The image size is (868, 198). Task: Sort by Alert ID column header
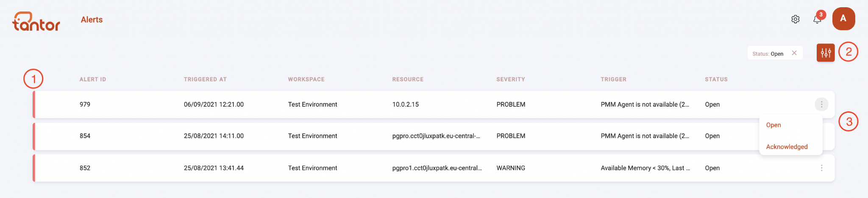[x=93, y=79]
